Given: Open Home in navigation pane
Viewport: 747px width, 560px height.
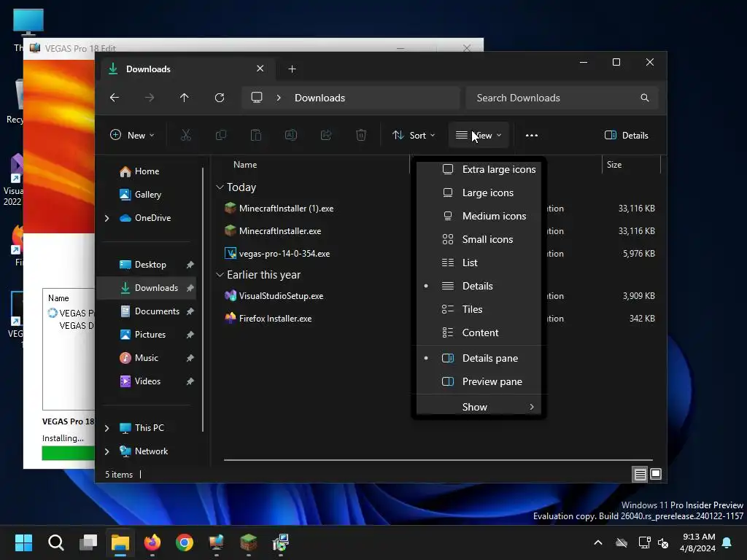Looking at the screenshot, I should click(x=147, y=171).
